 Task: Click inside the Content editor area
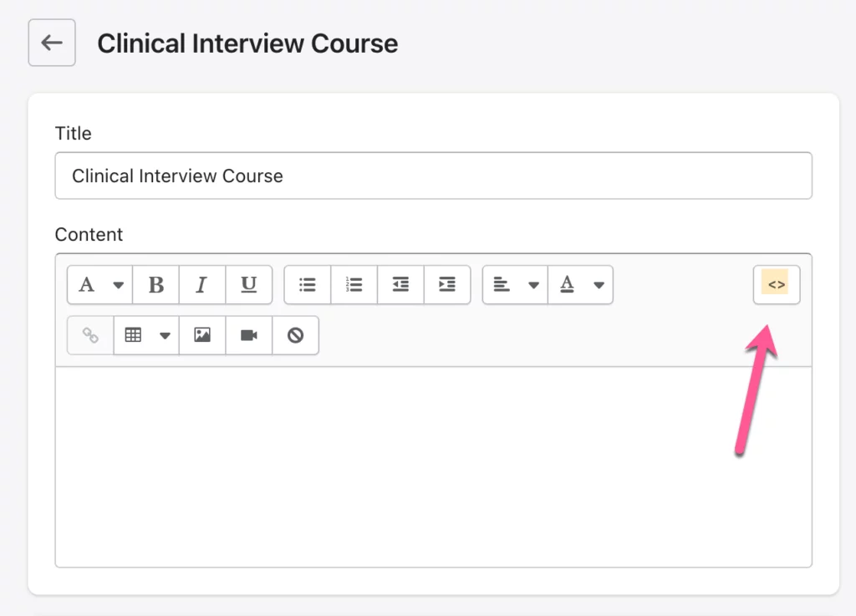click(434, 466)
